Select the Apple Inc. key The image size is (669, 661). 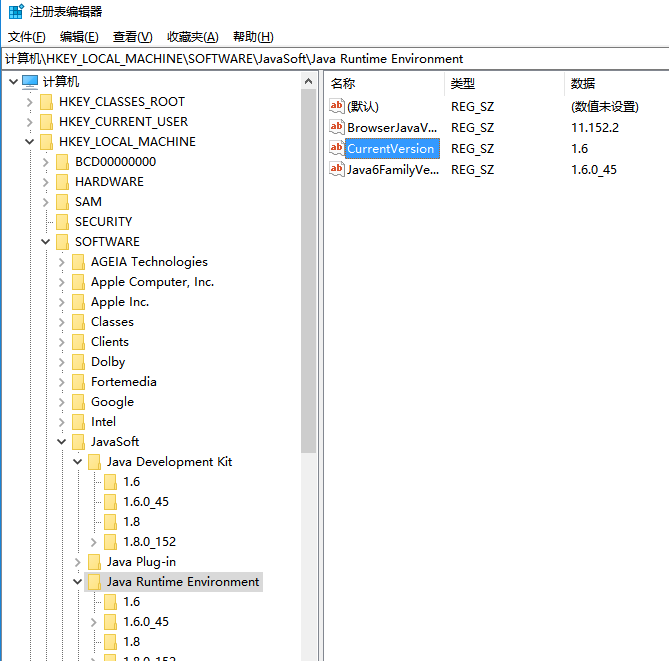[x=120, y=302]
